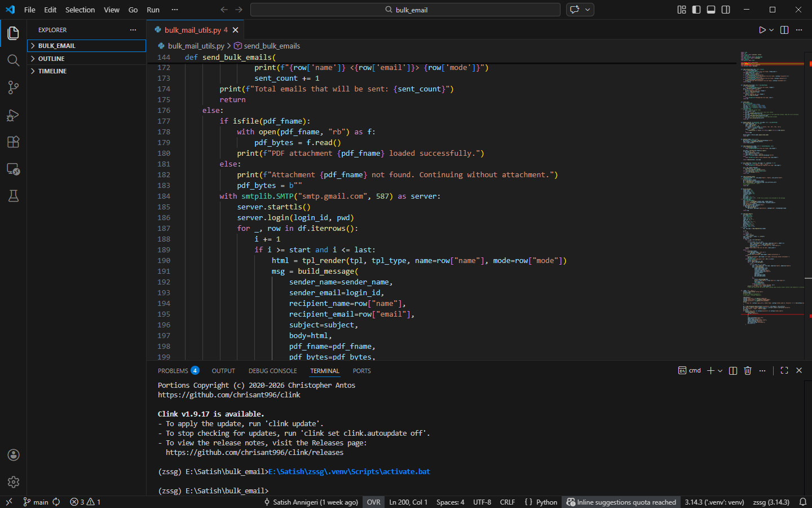The height and width of the screenshot is (508, 812).
Task: Open the clink releases GitHub link
Action: point(254,453)
